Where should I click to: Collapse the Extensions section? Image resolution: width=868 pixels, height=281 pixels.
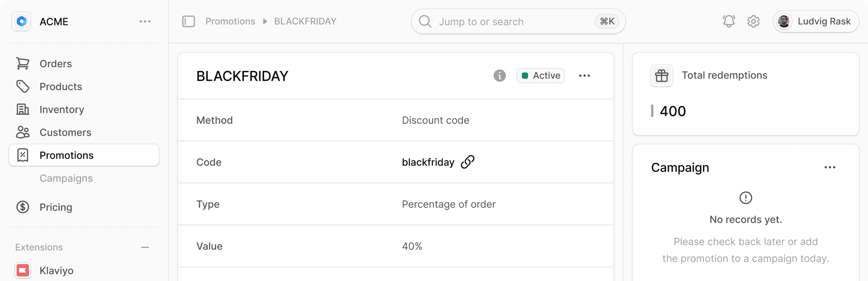[145, 247]
